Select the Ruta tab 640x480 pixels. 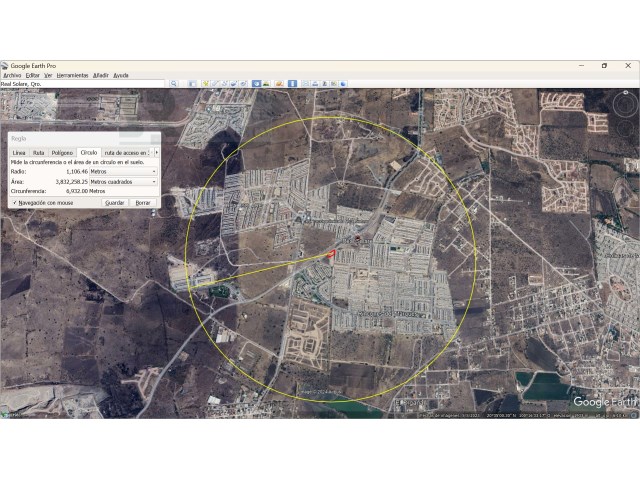(38, 152)
